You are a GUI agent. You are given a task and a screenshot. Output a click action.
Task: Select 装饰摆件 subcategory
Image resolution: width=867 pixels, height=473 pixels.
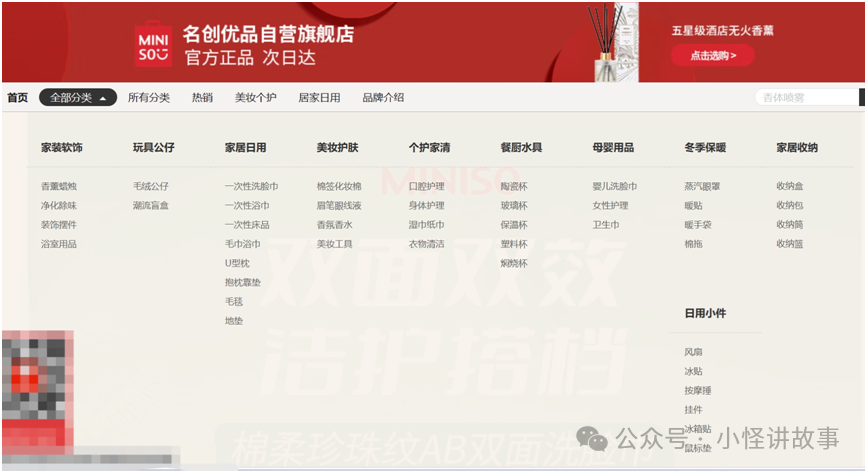(x=59, y=225)
